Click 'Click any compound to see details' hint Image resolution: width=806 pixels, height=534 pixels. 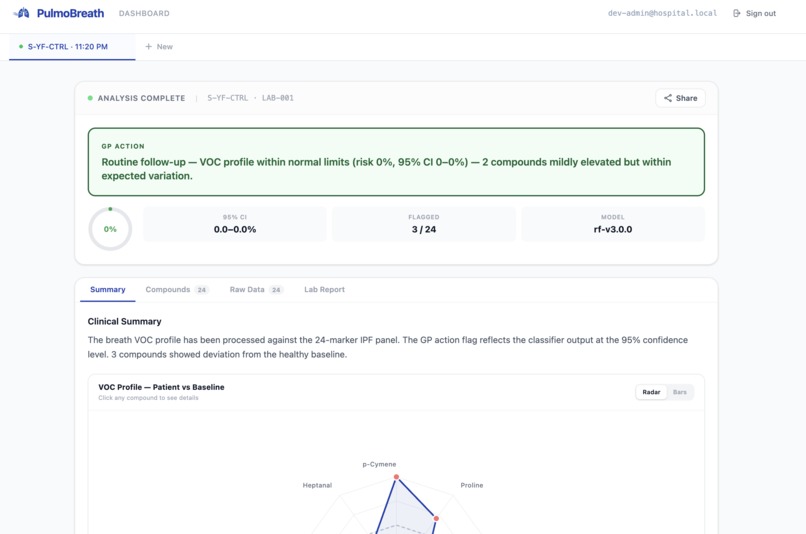[x=148, y=398]
